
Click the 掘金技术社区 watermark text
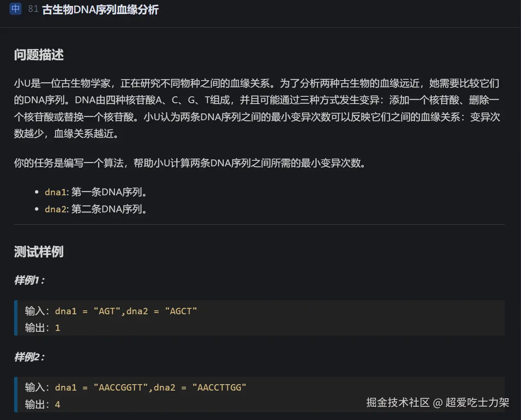click(398, 403)
